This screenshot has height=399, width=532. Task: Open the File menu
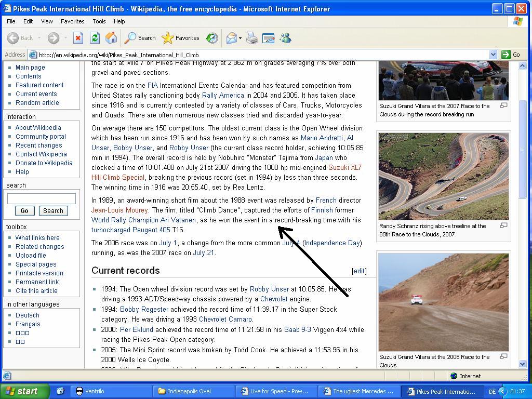click(11, 21)
